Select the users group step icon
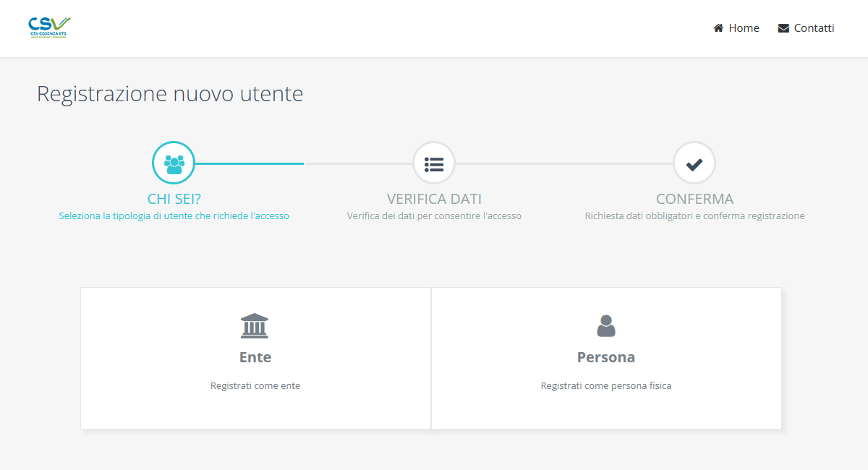Screen dimensions: 868x470 [174, 163]
